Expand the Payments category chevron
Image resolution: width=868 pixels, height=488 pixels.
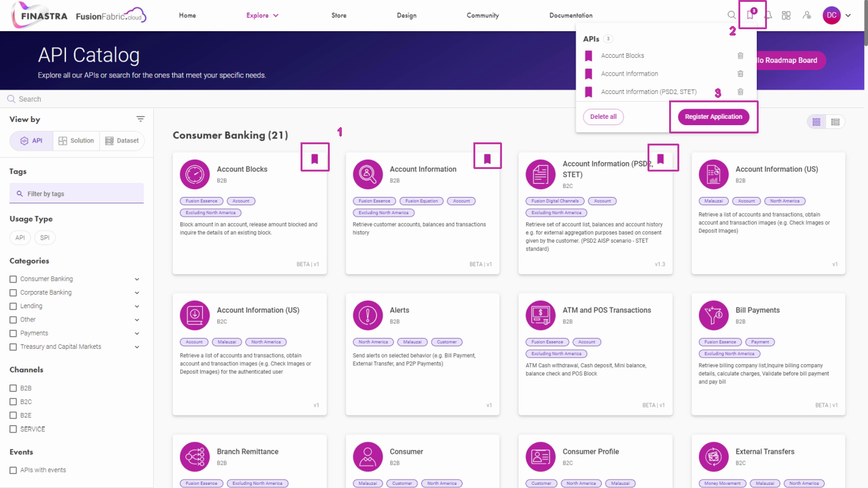[137, 334]
